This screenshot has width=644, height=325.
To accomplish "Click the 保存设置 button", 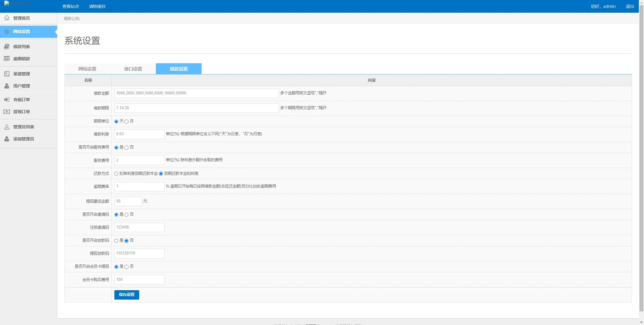I will pyautogui.click(x=126, y=295).
